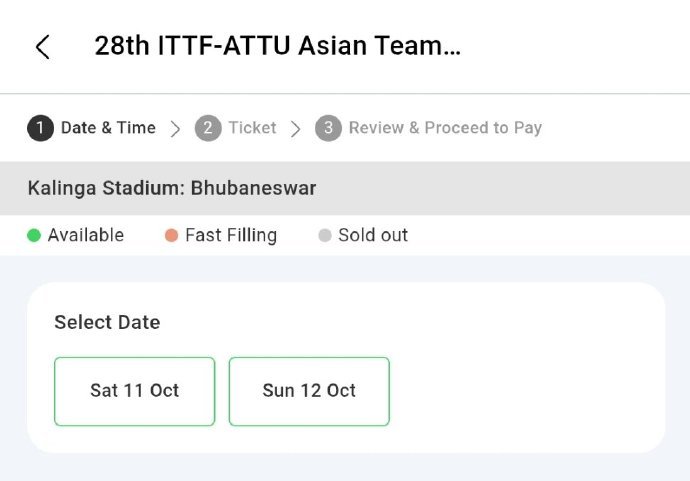Viewport: 690px width, 481px height.
Task: Open the Date & Time step
Action: [108, 128]
